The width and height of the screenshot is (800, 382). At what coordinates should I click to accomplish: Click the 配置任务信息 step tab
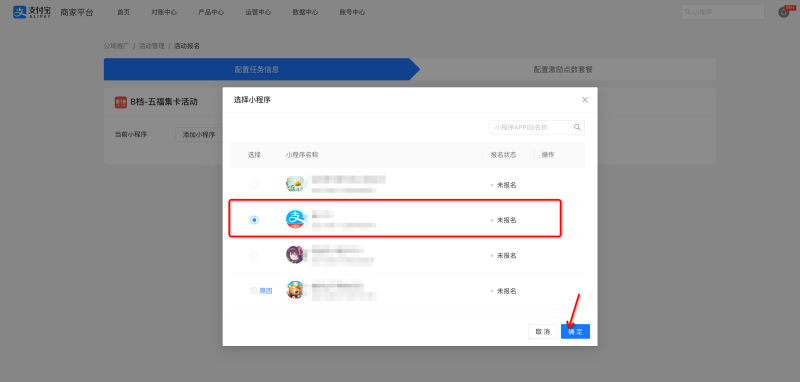(262, 69)
